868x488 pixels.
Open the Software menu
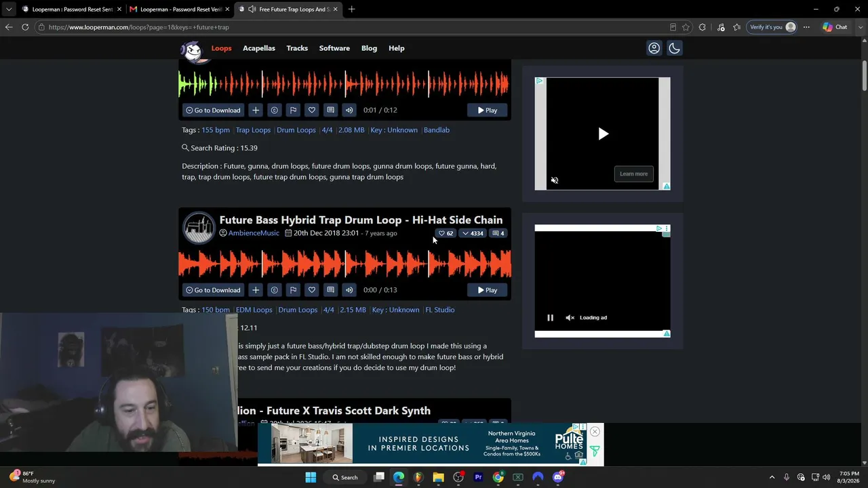coord(334,48)
